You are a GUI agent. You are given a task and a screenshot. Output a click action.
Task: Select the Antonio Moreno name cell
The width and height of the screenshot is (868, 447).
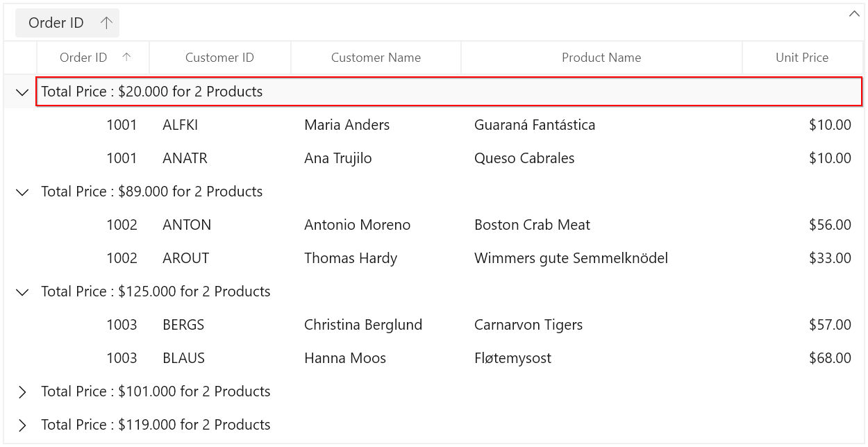coord(376,225)
